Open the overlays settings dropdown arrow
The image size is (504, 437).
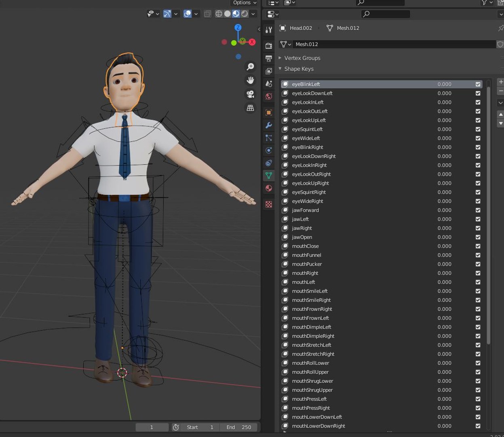point(196,14)
